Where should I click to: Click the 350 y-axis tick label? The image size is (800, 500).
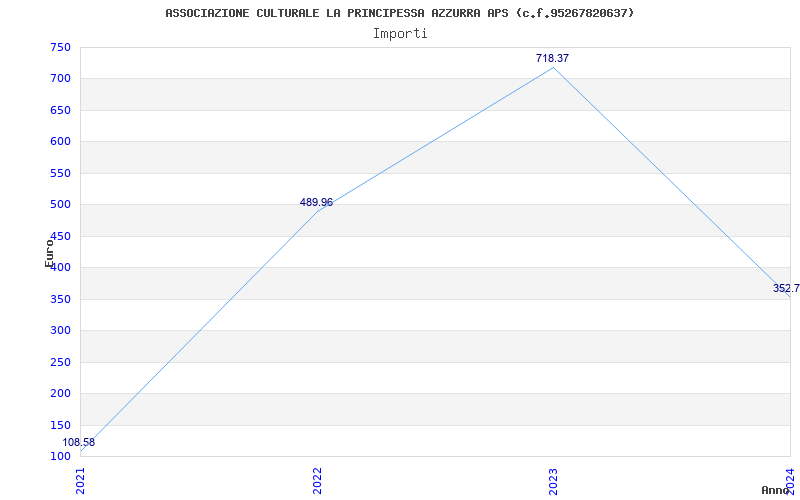[60, 299]
